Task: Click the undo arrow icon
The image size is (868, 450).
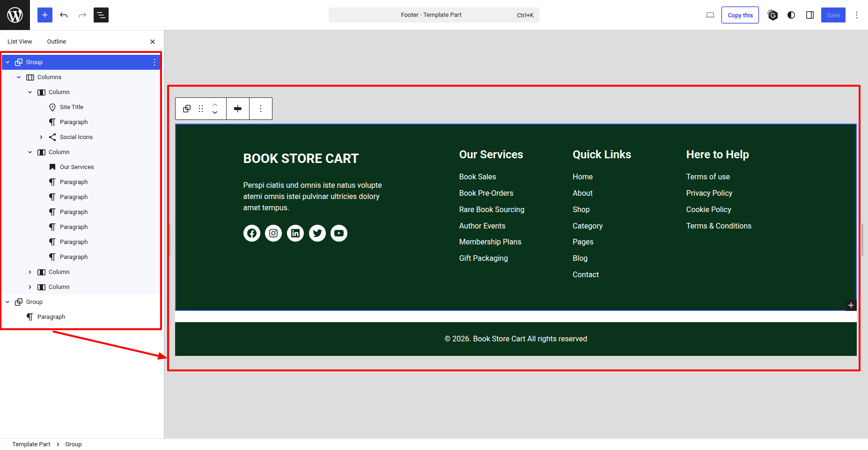Action: pyautogui.click(x=64, y=15)
